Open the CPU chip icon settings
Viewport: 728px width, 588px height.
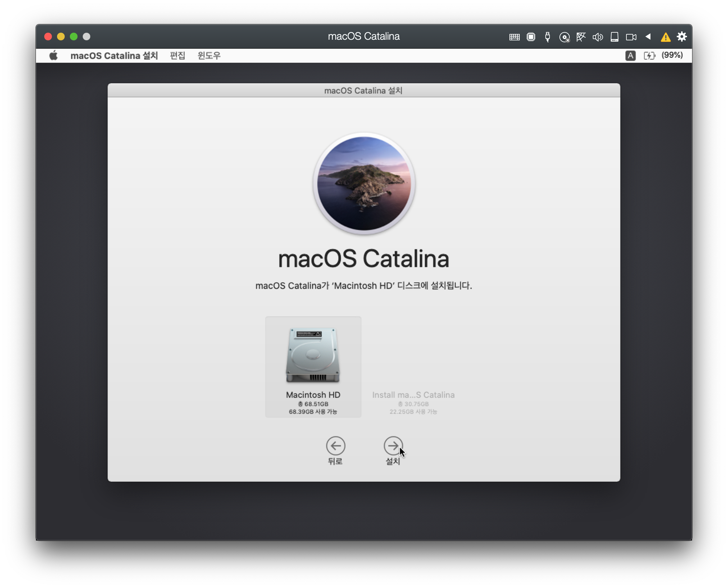[531, 37]
